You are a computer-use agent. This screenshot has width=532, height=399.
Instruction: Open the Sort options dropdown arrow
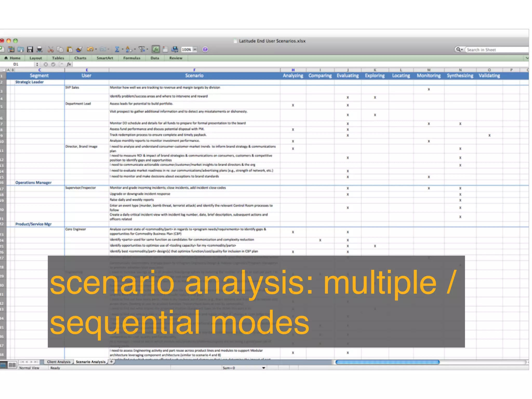[135, 49]
